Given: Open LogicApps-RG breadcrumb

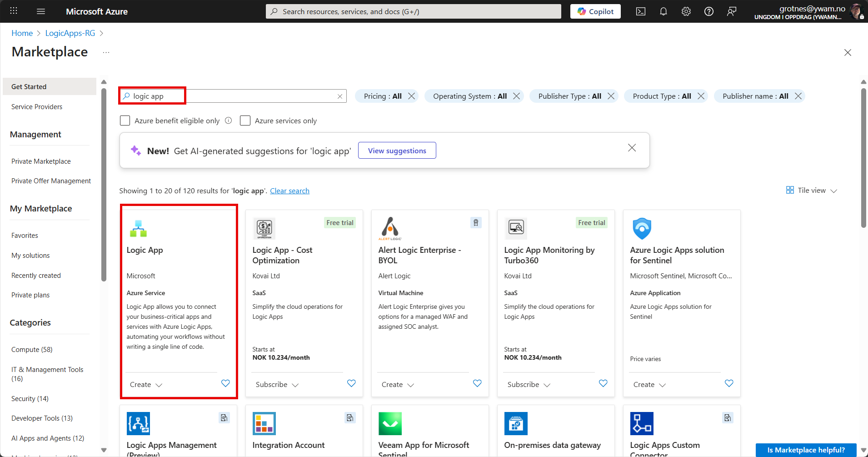Looking at the screenshot, I should [70, 33].
